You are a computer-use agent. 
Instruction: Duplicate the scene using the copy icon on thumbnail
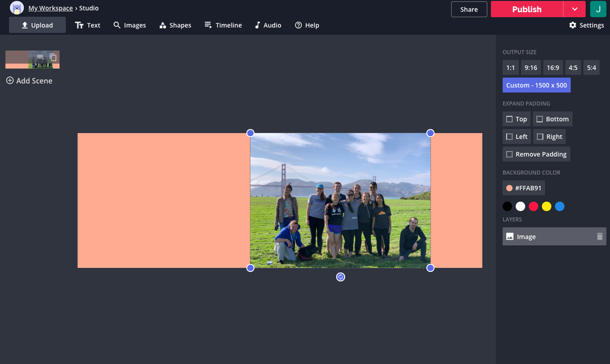[x=52, y=55]
